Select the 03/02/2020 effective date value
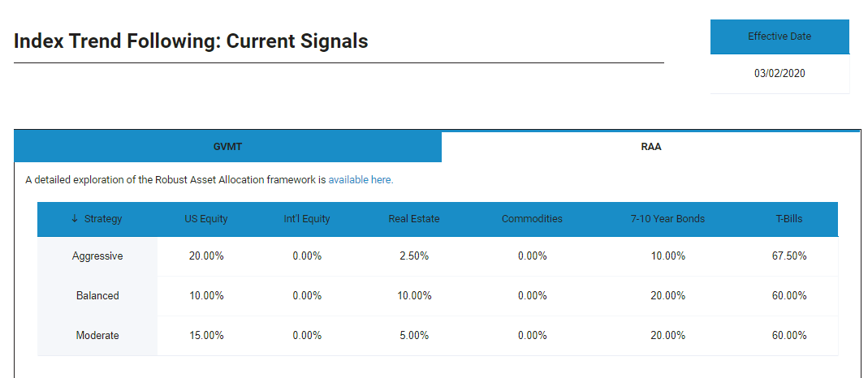The width and height of the screenshot is (868, 378). [779, 74]
